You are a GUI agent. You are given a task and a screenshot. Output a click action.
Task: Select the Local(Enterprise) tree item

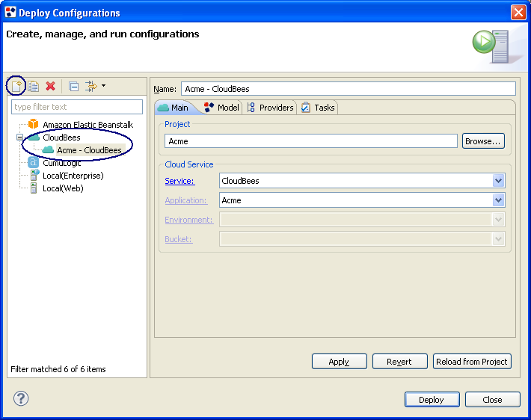tap(73, 176)
